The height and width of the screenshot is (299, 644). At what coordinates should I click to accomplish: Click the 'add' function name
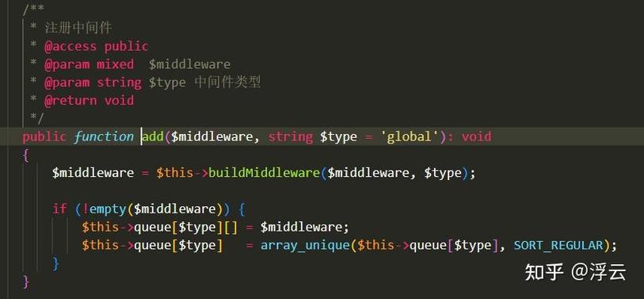153,136
